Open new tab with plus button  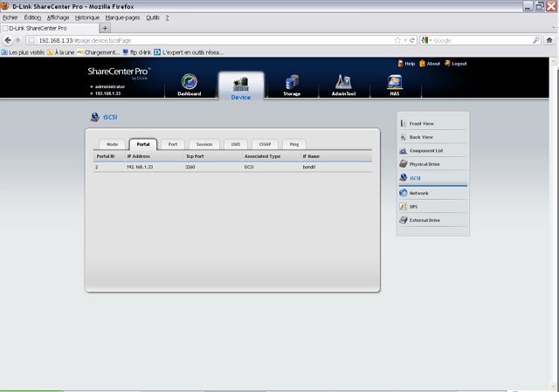pos(105,28)
